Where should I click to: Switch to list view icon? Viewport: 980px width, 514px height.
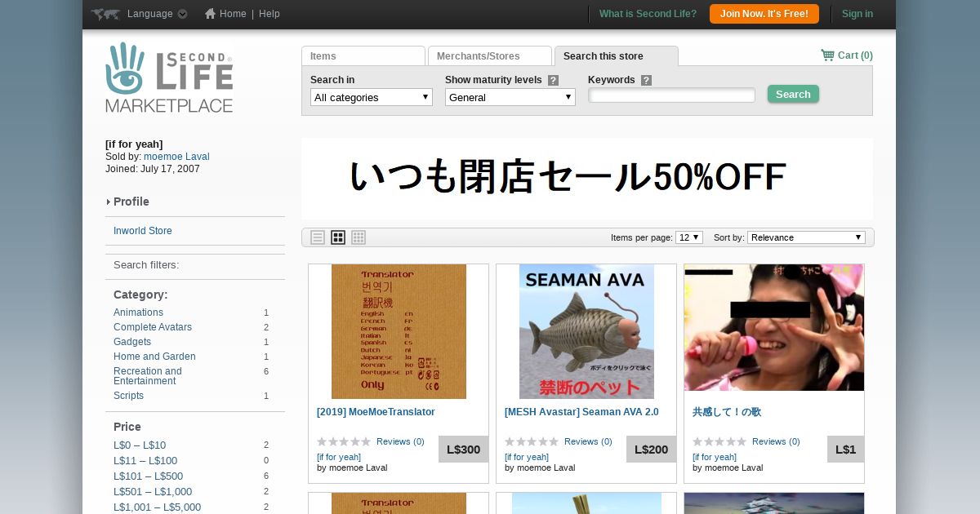pos(318,237)
